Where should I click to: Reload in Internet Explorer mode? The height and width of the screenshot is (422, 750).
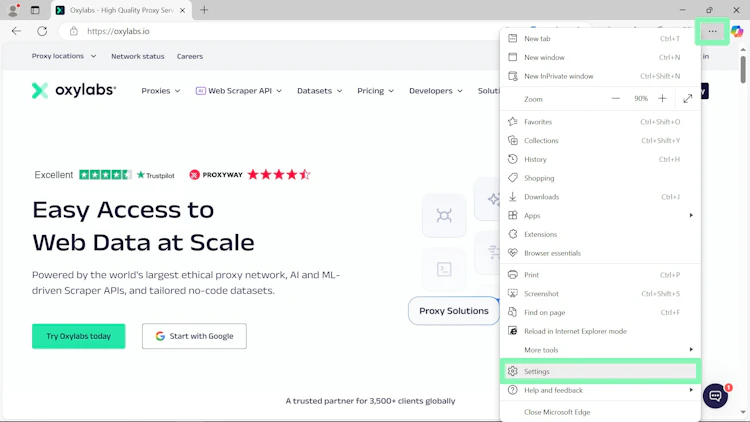click(600, 331)
